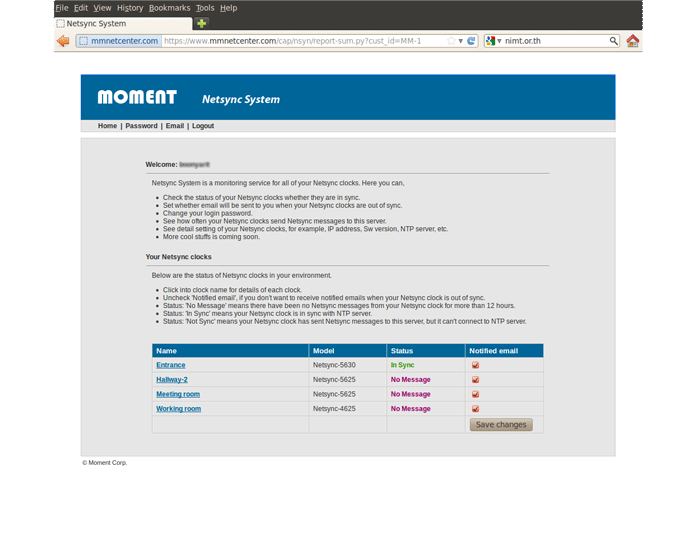Uncheck notified email for Entrance
700x560 pixels.
[x=475, y=365]
